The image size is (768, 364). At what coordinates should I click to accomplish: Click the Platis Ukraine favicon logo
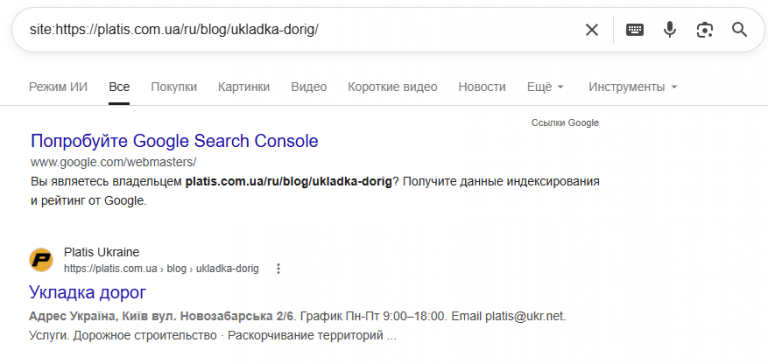[41, 260]
